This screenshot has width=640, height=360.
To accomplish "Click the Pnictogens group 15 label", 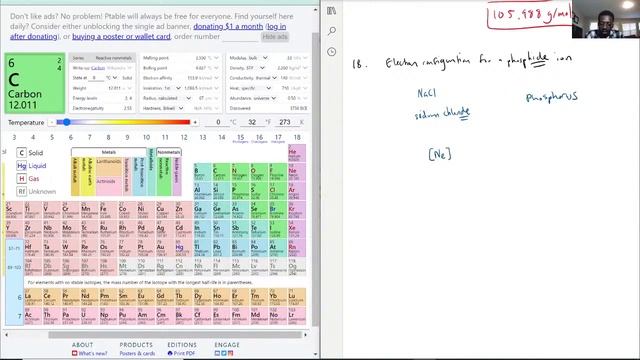I will 240,142.
